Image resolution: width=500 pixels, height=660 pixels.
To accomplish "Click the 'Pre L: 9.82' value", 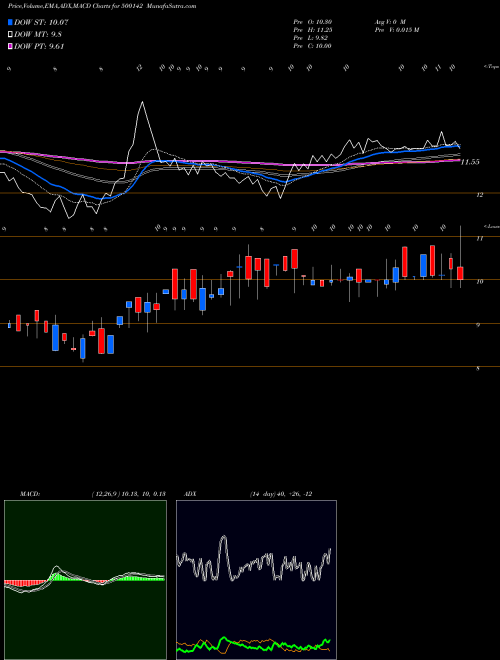I will (x=311, y=38).
